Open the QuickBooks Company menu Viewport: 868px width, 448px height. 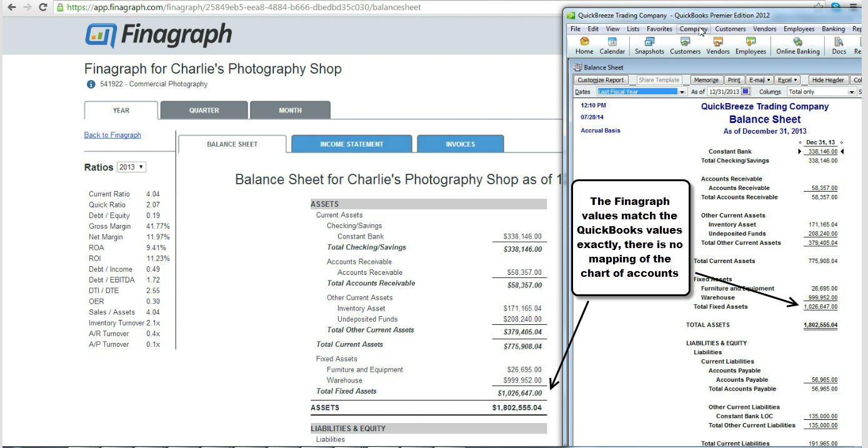point(694,29)
